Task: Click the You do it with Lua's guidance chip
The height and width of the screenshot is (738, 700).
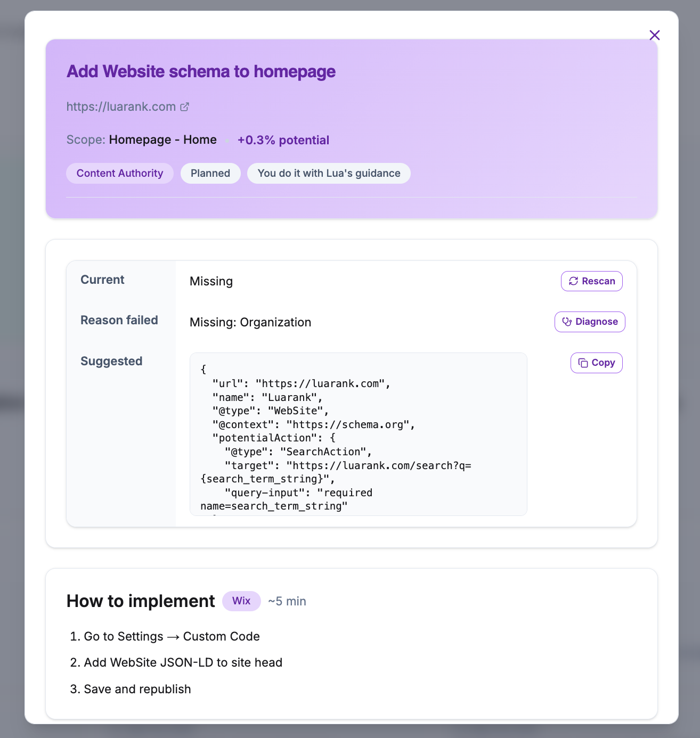Action: click(329, 173)
